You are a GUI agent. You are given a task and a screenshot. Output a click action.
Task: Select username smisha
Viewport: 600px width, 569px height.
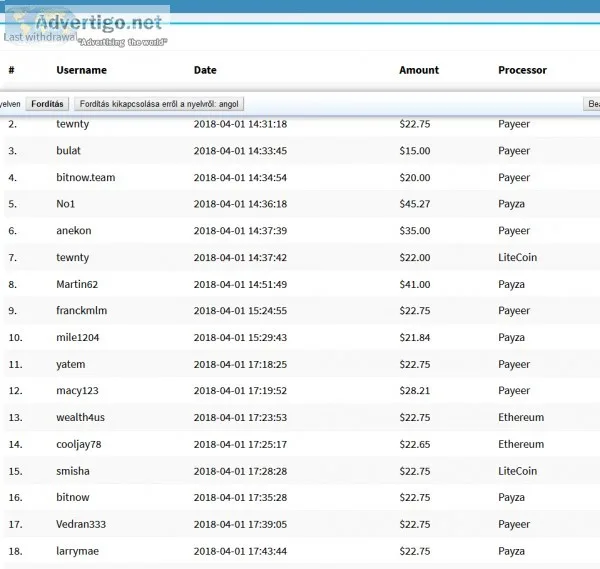[x=73, y=471]
